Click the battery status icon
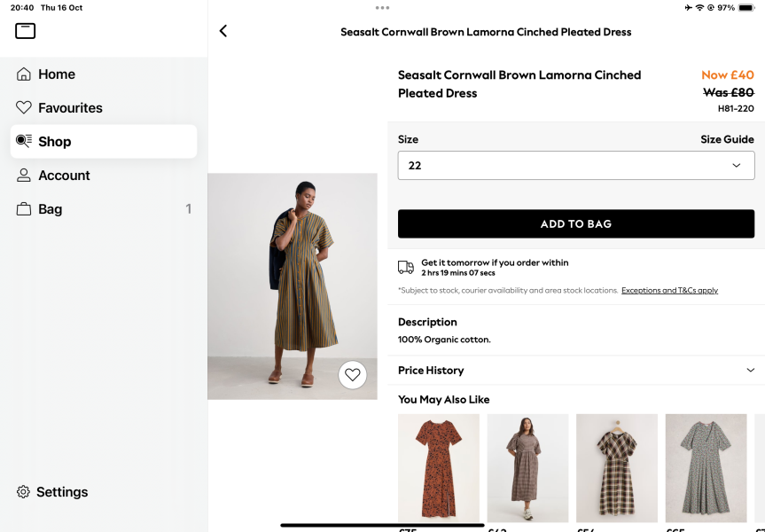Image resolution: width=765 pixels, height=532 pixels. click(x=746, y=8)
